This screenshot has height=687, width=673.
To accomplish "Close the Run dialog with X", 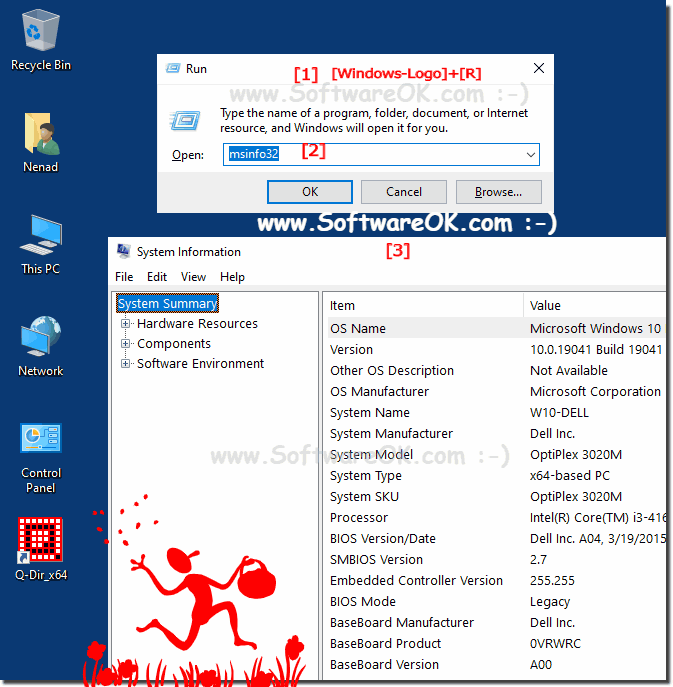I will (538, 68).
